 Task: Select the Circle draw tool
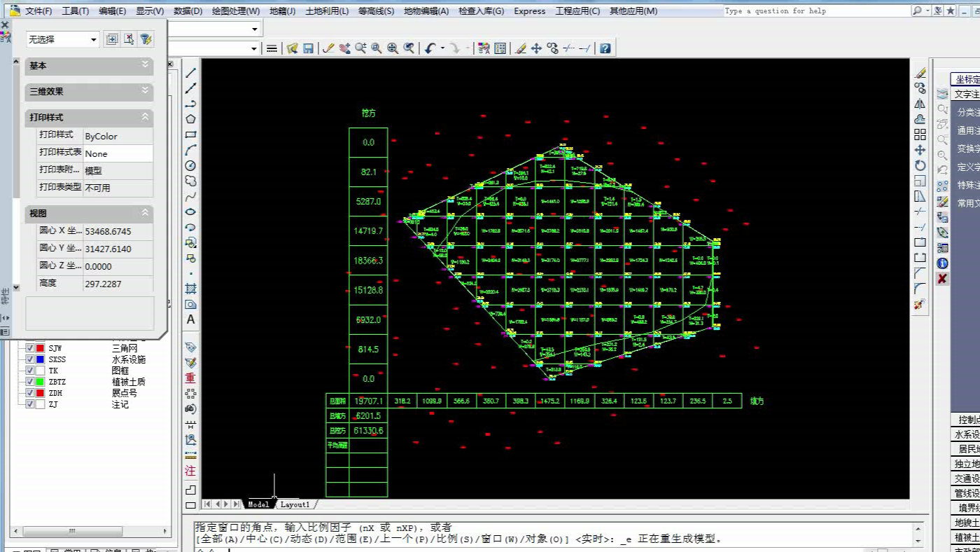pos(190,165)
